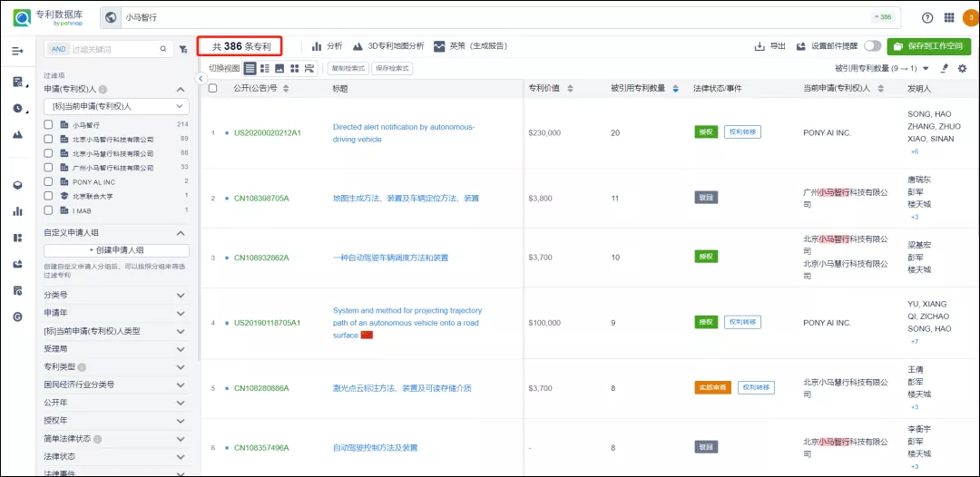Open table column settings gear icon
This screenshot has width=980, height=477.
[x=963, y=68]
